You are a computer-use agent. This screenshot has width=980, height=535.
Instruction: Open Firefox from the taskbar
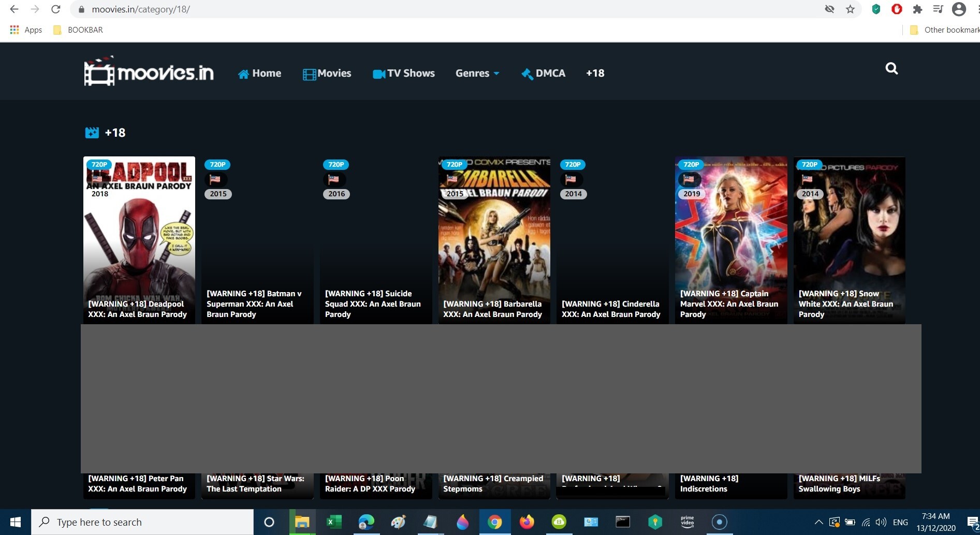(526, 522)
